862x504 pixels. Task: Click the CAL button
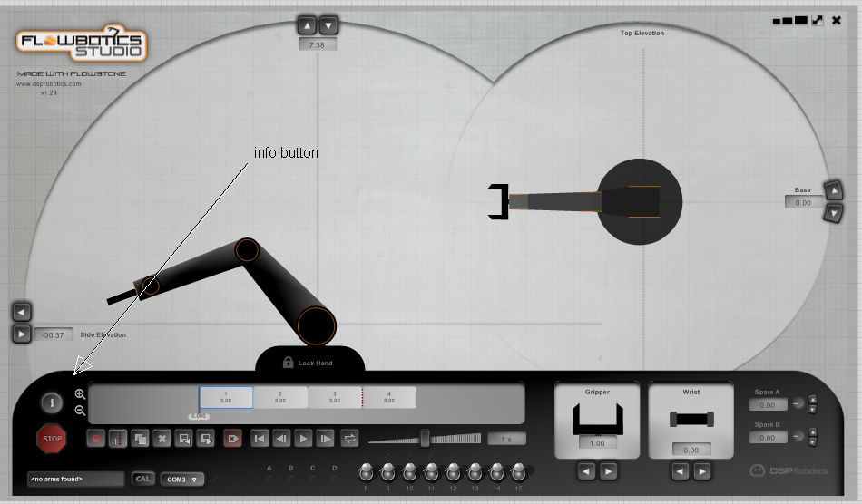(142, 479)
